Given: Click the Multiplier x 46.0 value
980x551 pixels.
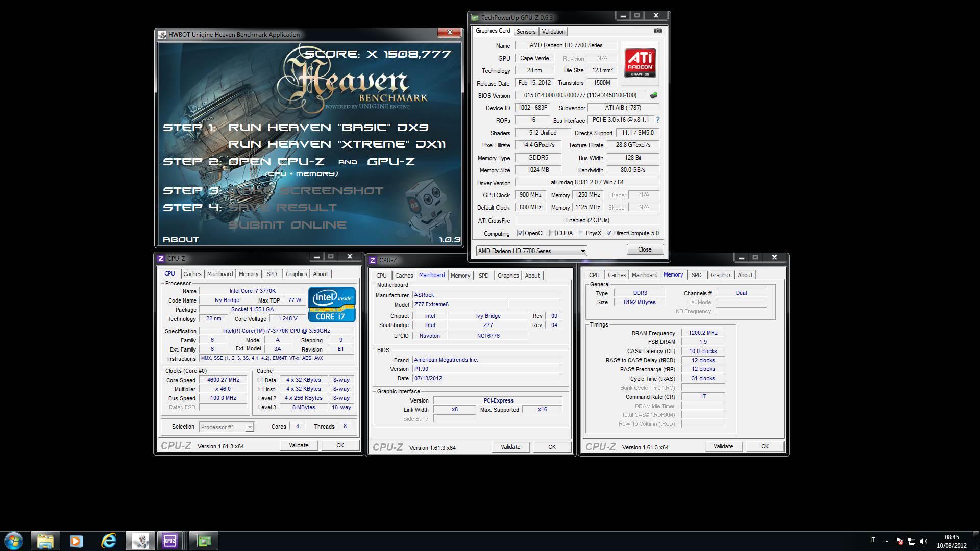Looking at the screenshot, I should [223, 389].
